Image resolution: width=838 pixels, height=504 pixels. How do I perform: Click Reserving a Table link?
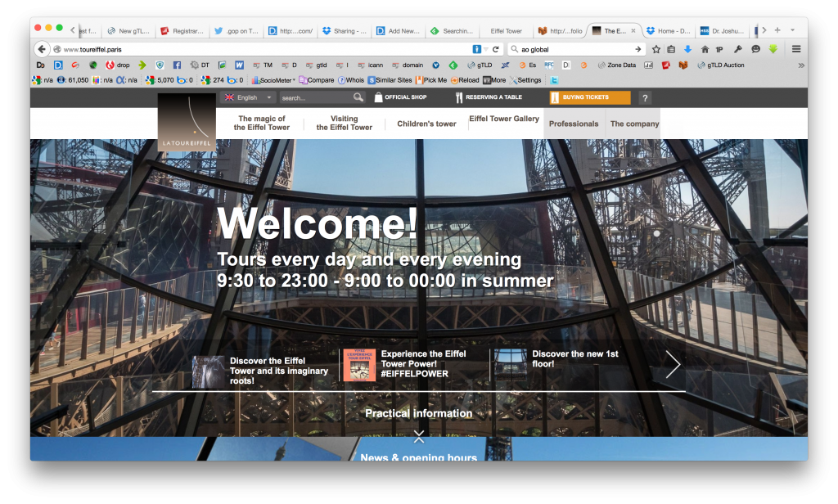(x=489, y=97)
